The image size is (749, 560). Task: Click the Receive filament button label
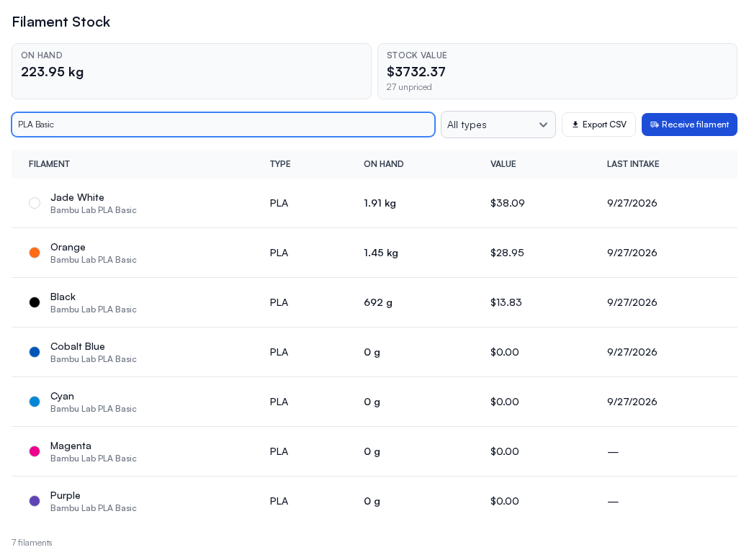[x=695, y=125]
